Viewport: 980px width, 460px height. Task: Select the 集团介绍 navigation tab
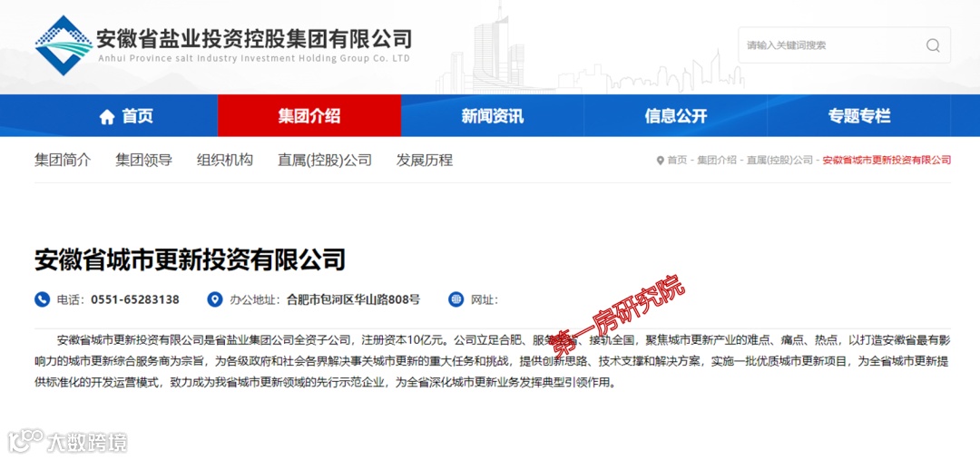point(309,115)
